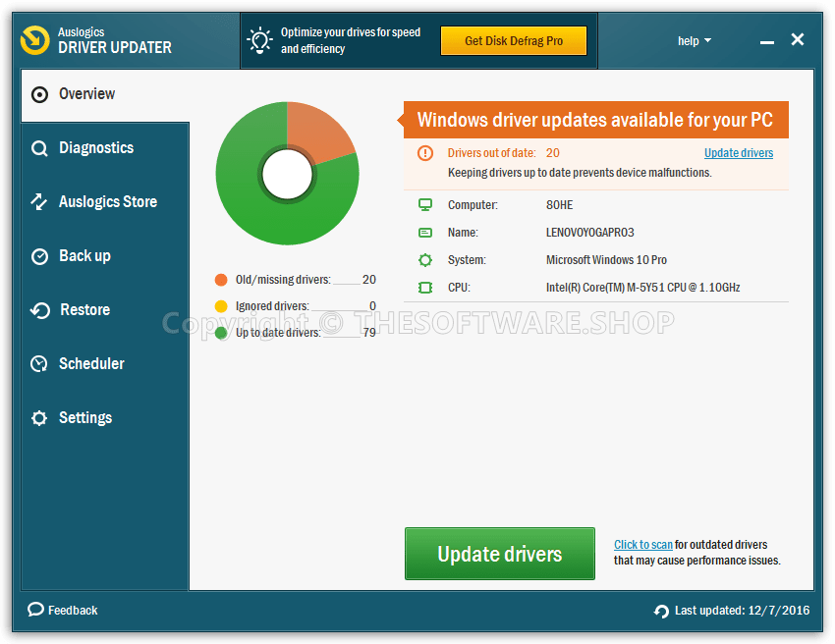Open the Diagnostics section

(x=105, y=148)
